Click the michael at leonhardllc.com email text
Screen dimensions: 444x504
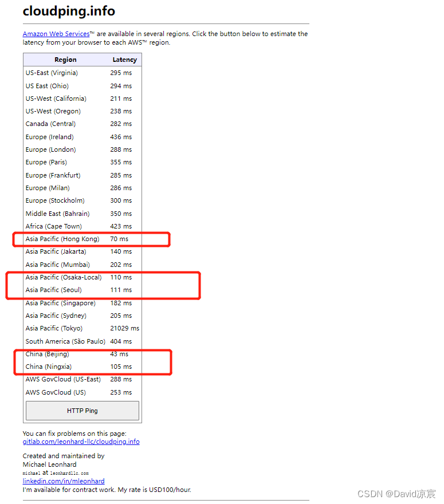pos(56,473)
